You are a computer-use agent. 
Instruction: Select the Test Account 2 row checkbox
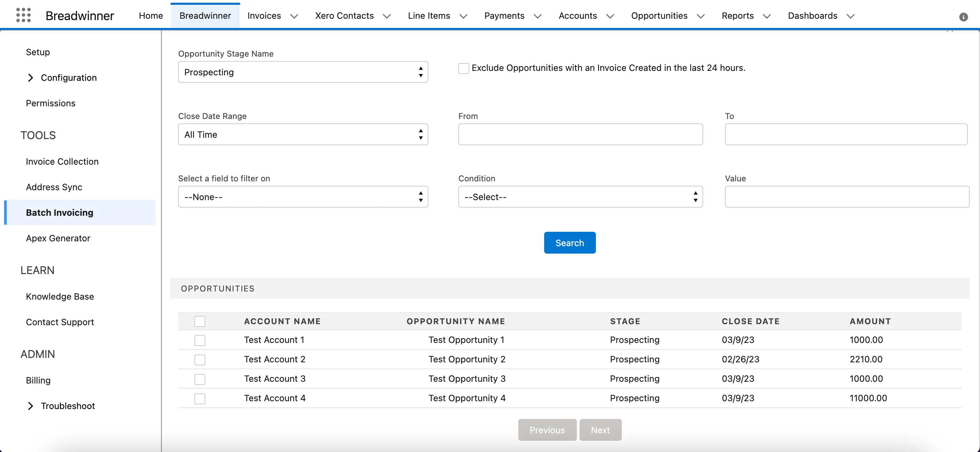(200, 360)
